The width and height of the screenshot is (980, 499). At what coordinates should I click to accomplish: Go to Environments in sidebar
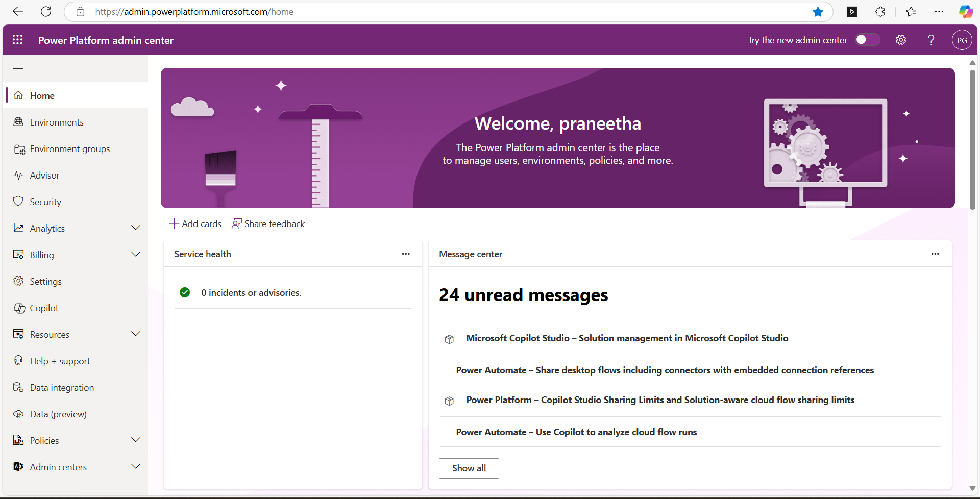57,122
